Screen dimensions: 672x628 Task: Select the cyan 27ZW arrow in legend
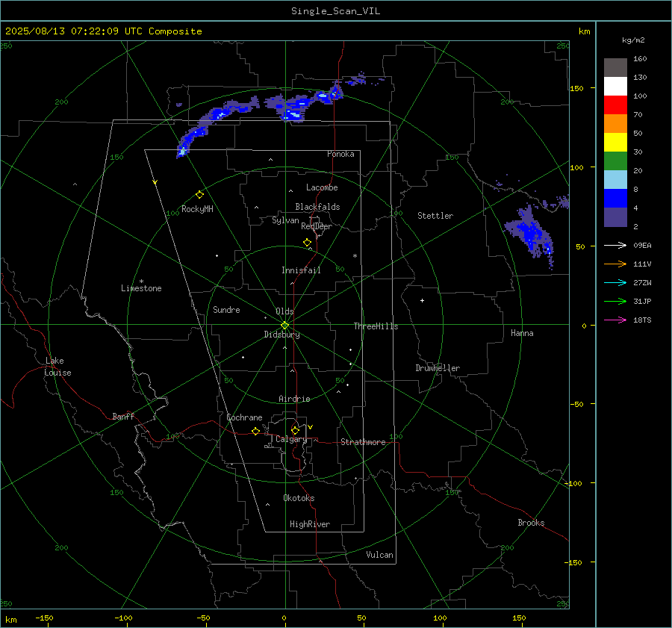tap(615, 282)
